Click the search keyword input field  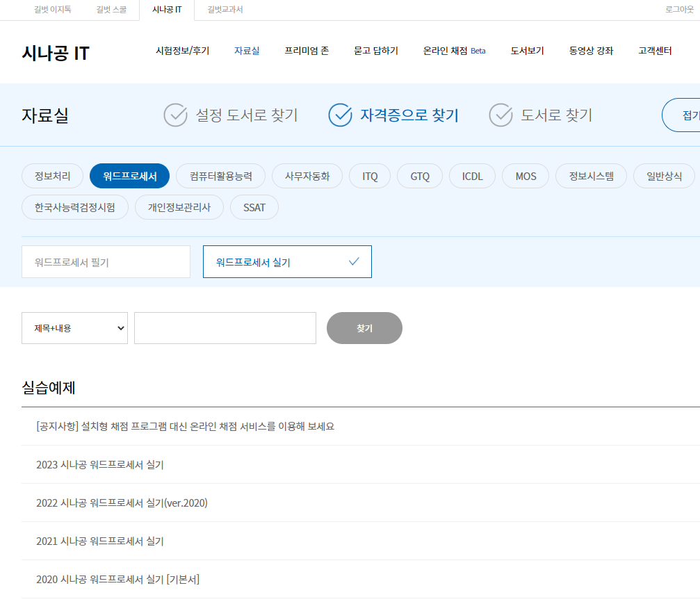click(225, 328)
